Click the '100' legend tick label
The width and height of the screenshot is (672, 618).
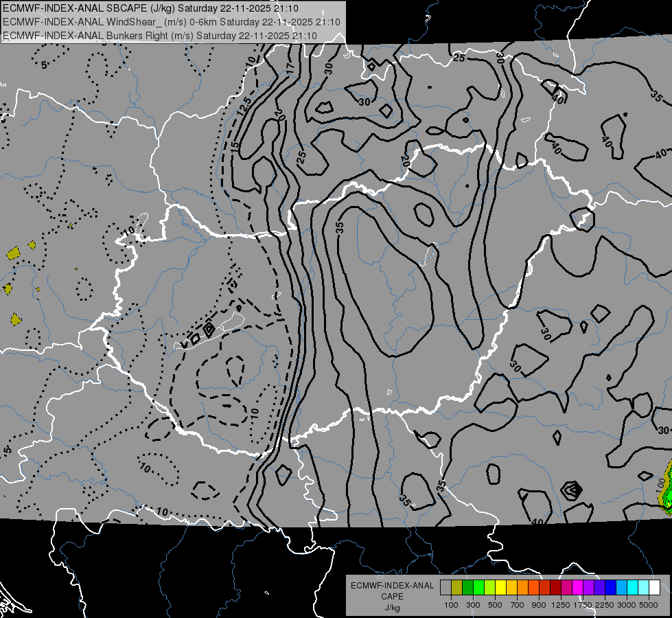click(451, 605)
